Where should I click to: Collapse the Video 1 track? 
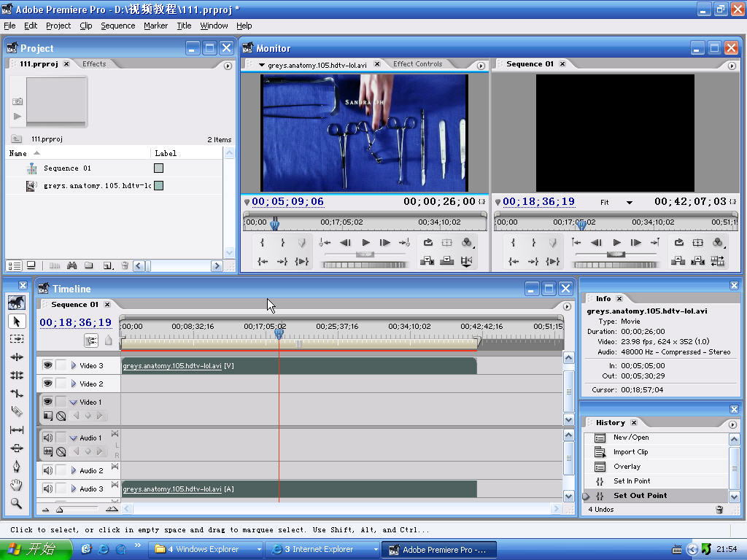click(x=74, y=402)
